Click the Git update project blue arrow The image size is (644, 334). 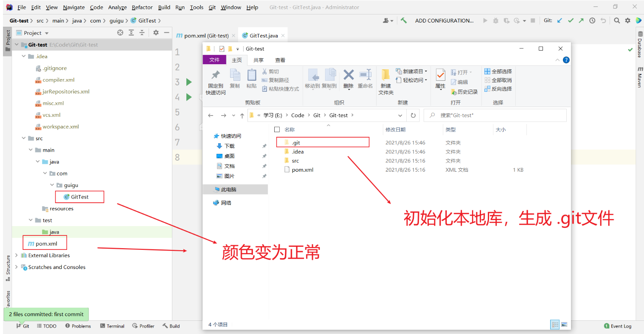pyautogui.click(x=560, y=20)
